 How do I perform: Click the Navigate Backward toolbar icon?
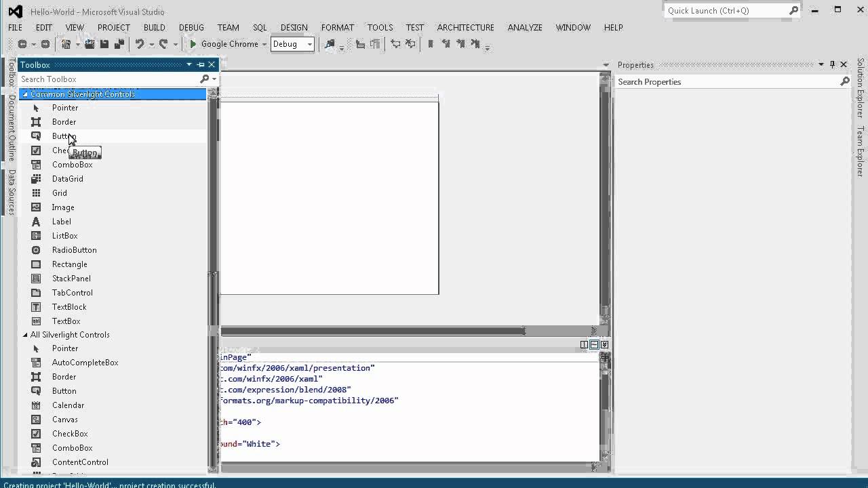tap(22, 44)
